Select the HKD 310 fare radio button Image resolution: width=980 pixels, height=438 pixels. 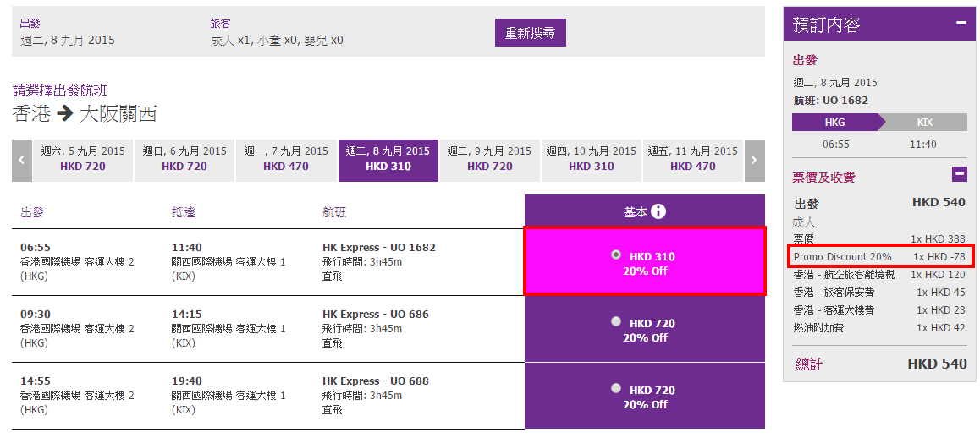pos(615,255)
